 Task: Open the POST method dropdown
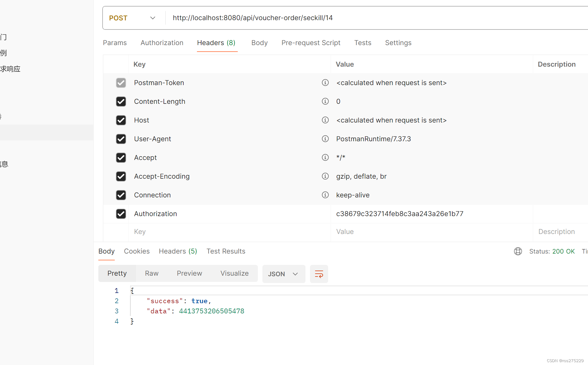coord(132,18)
